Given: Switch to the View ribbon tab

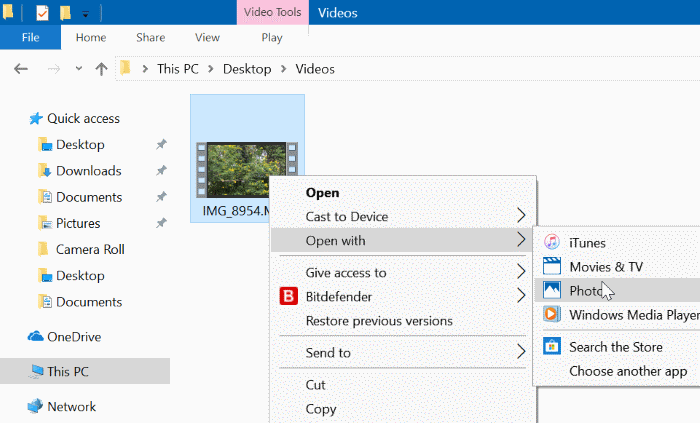Looking at the screenshot, I should pos(207,37).
